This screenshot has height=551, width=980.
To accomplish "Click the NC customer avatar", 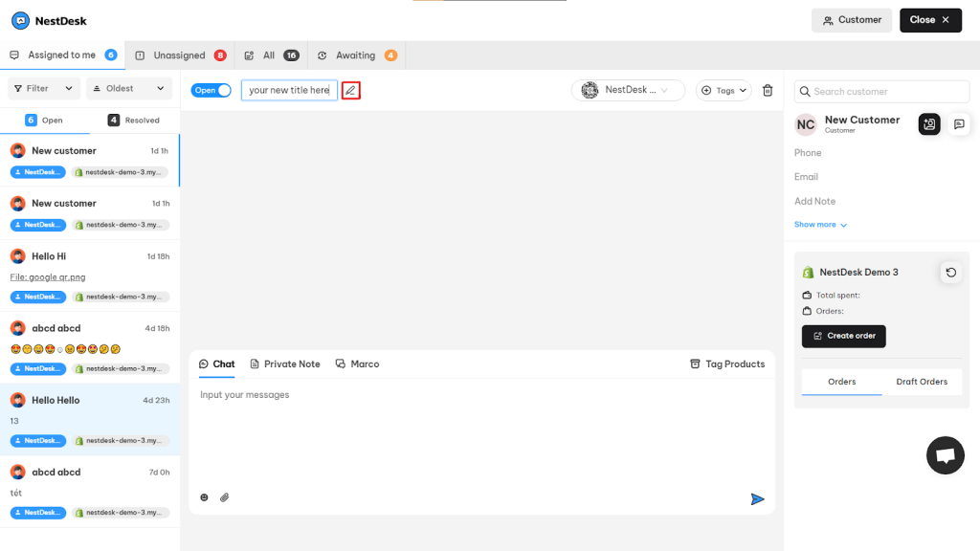I will click(x=806, y=124).
